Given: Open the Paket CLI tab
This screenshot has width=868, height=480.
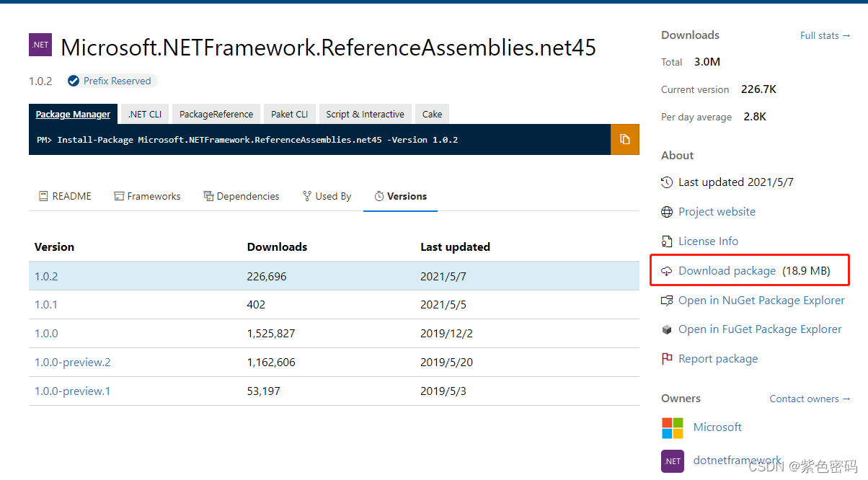Looking at the screenshot, I should click(x=289, y=114).
